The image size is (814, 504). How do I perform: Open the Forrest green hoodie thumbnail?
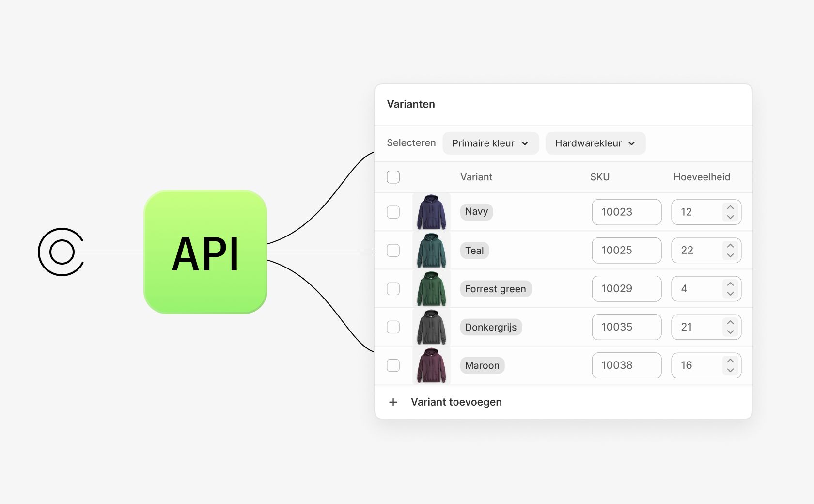coord(431,288)
